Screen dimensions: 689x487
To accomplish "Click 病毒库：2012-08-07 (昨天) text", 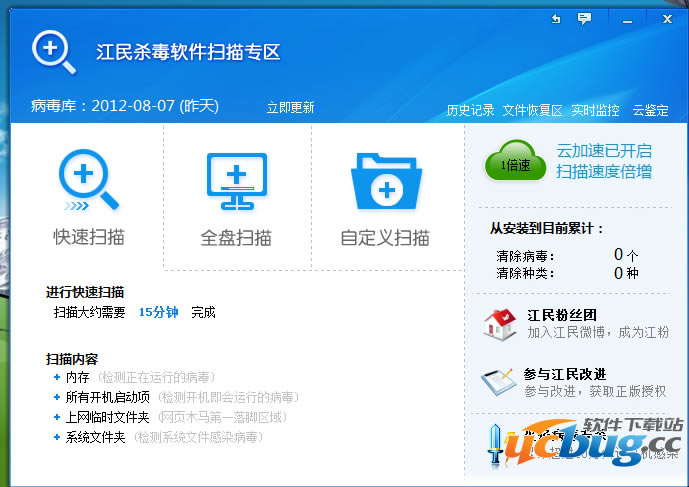I will (125, 106).
